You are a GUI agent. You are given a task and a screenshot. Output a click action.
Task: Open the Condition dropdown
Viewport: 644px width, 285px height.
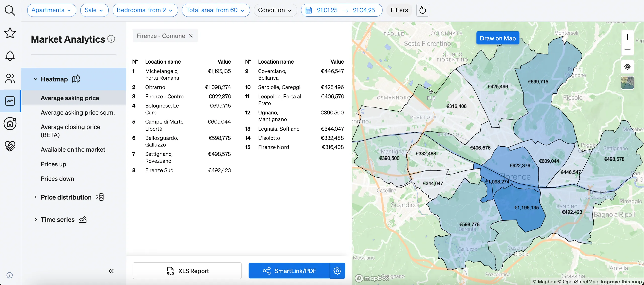[x=275, y=10]
